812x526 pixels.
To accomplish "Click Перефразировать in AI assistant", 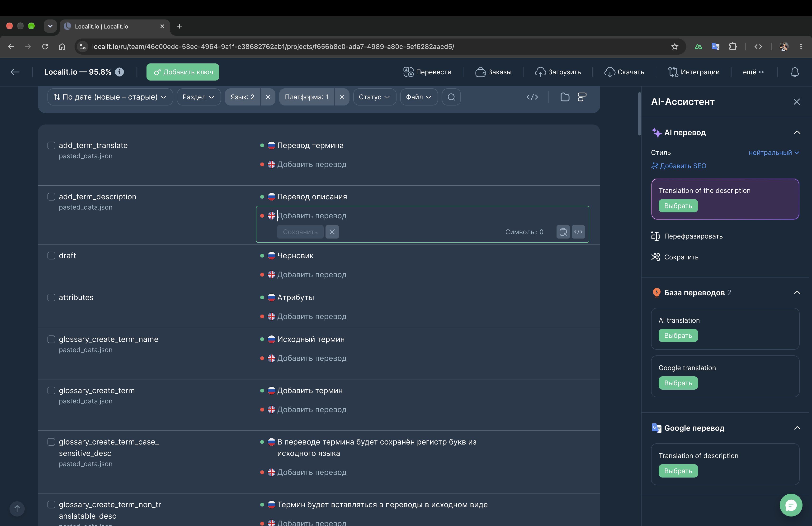I will [687, 236].
